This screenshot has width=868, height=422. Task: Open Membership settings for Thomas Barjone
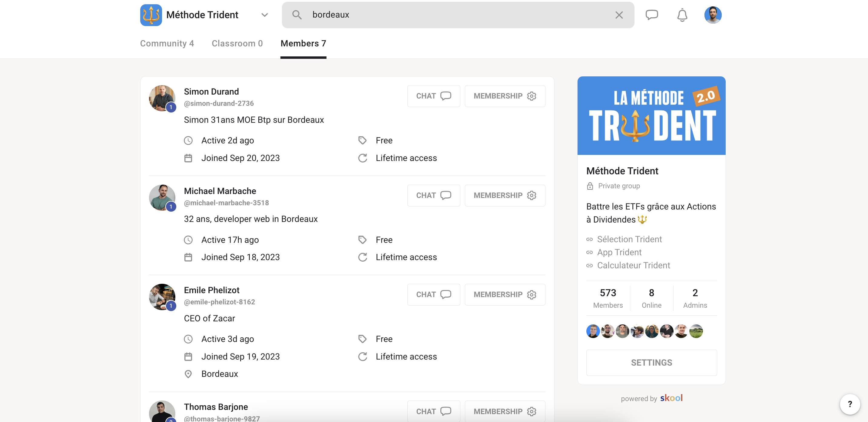[x=505, y=411]
